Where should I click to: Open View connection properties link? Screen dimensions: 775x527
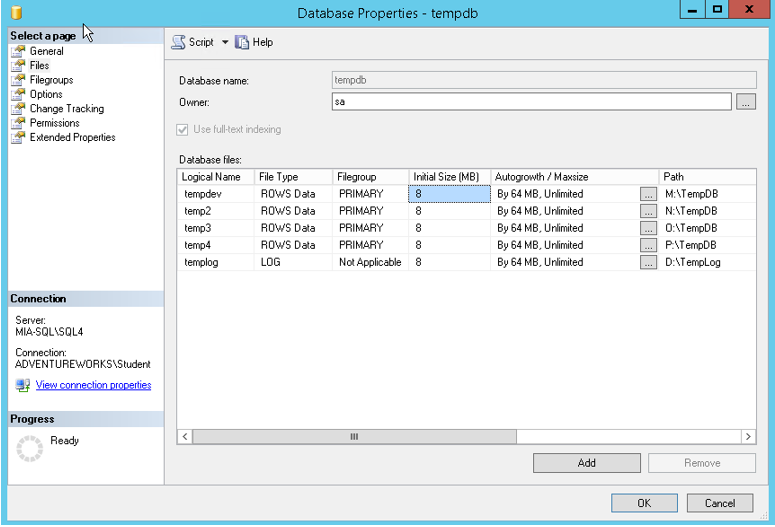(x=93, y=385)
